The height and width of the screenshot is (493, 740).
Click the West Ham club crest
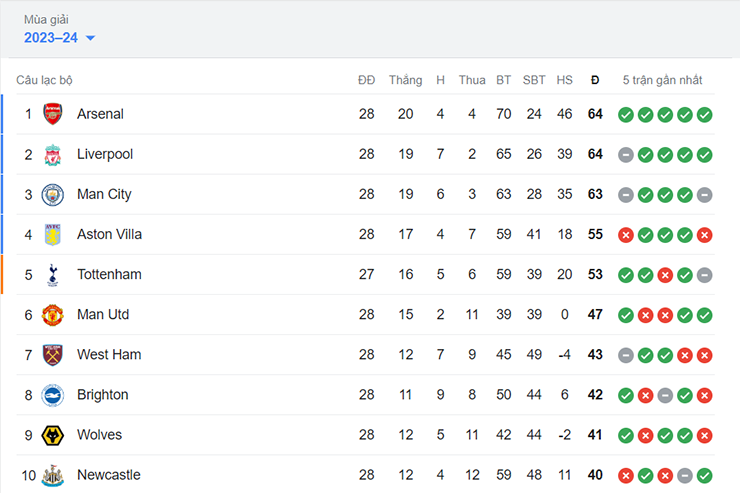pos(53,354)
